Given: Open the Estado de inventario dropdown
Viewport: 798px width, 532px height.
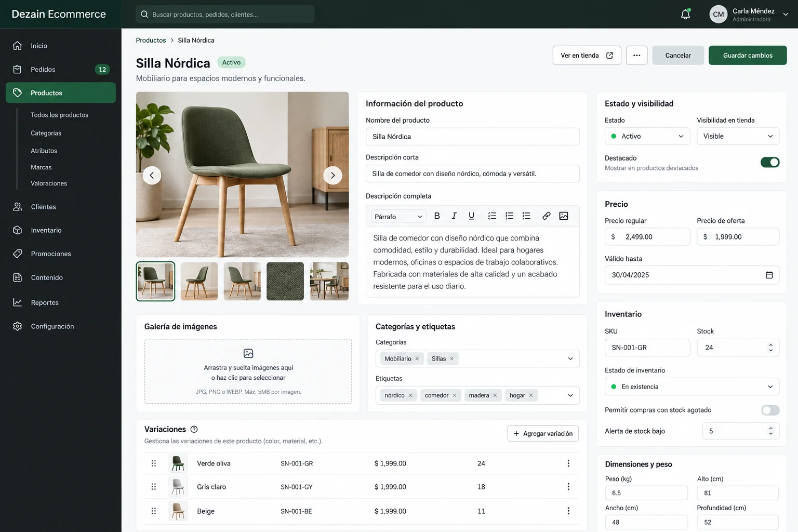Looking at the screenshot, I should point(691,387).
